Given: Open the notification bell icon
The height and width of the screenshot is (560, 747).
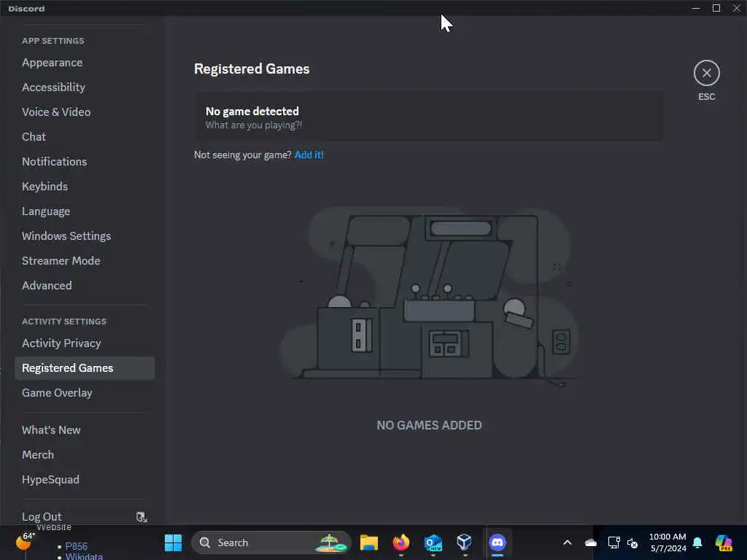Looking at the screenshot, I should pos(697,542).
